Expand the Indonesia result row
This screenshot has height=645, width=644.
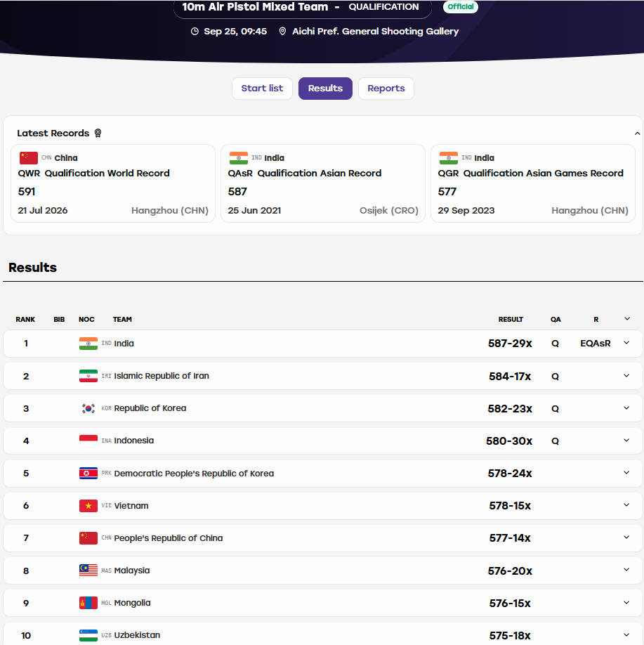pos(626,440)
